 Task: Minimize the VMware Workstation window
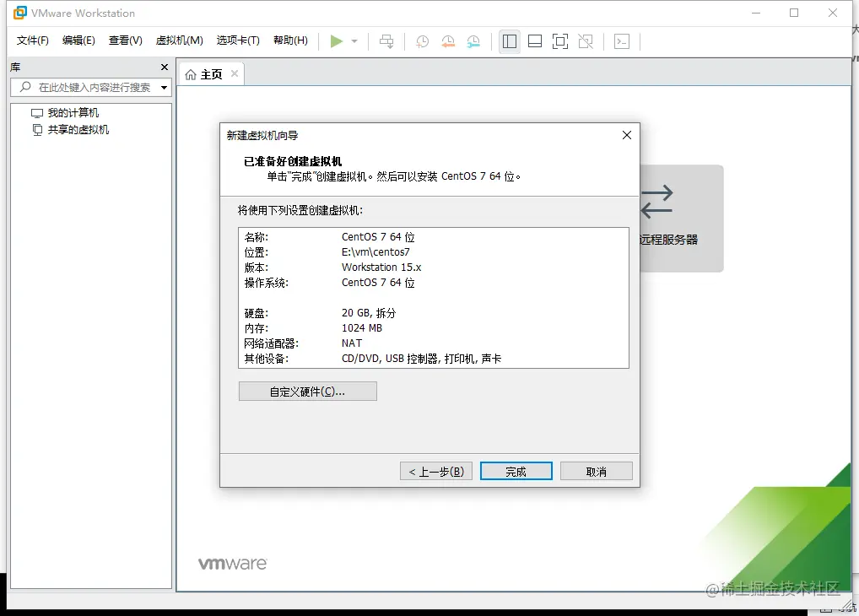(756, 13)
